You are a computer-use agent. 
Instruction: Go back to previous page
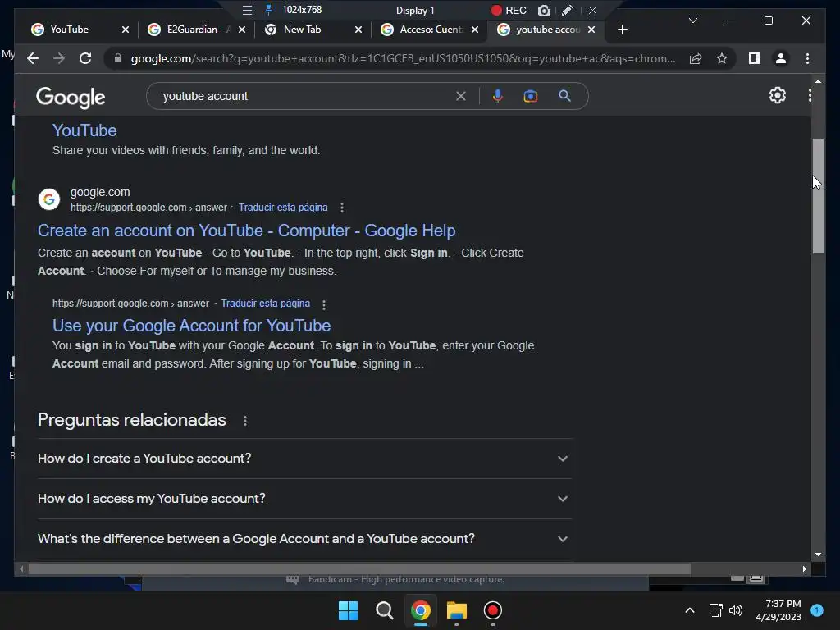[x=33, y=58]
